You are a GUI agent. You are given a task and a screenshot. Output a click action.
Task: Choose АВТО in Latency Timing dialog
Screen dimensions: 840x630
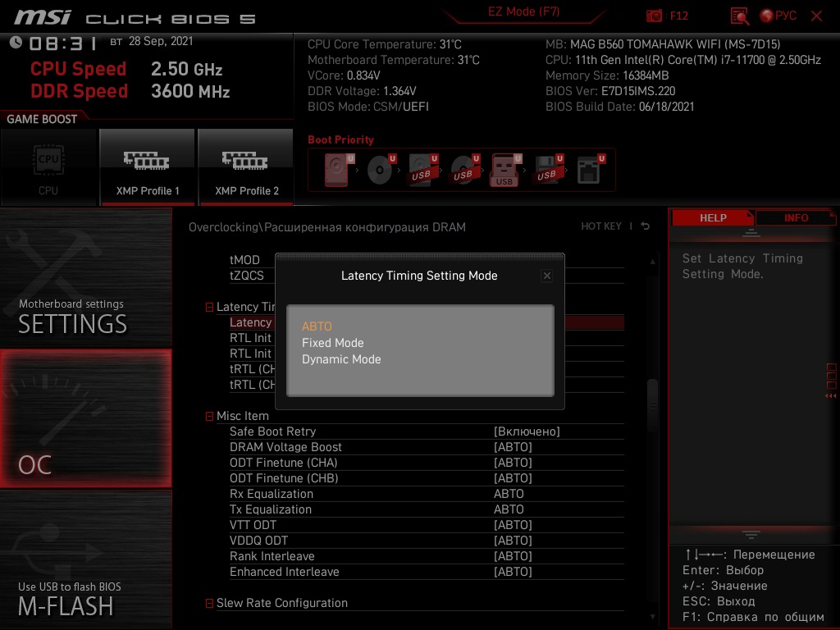click(x=317, y=326)
